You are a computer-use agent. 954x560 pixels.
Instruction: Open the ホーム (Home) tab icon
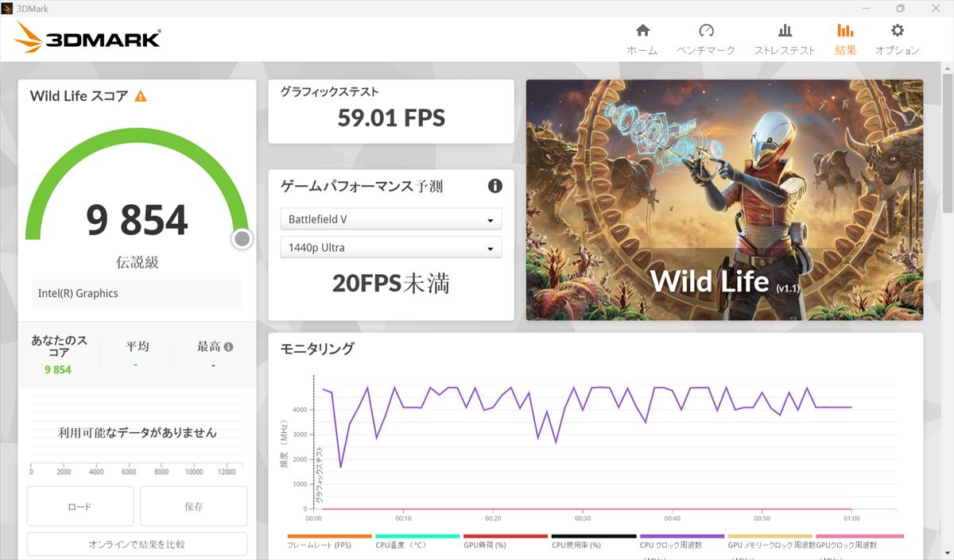click(x=642, y=31)
